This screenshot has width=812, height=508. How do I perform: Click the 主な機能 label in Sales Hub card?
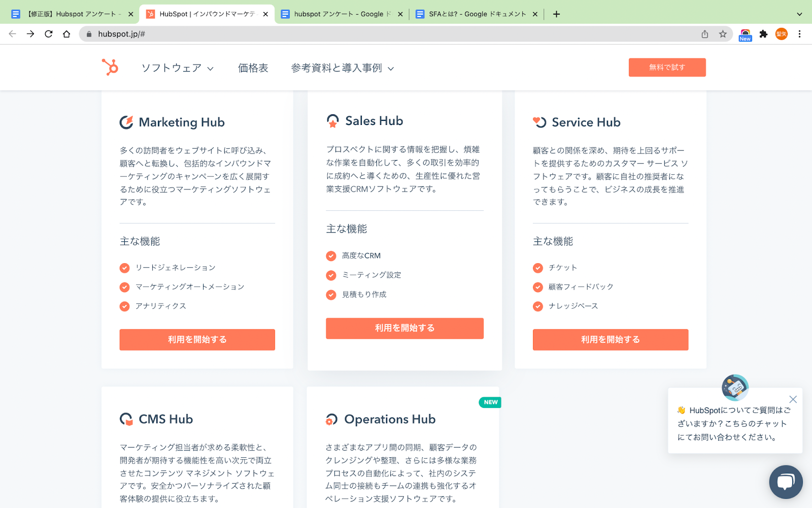pyautogui.click(x=347, y=229)
